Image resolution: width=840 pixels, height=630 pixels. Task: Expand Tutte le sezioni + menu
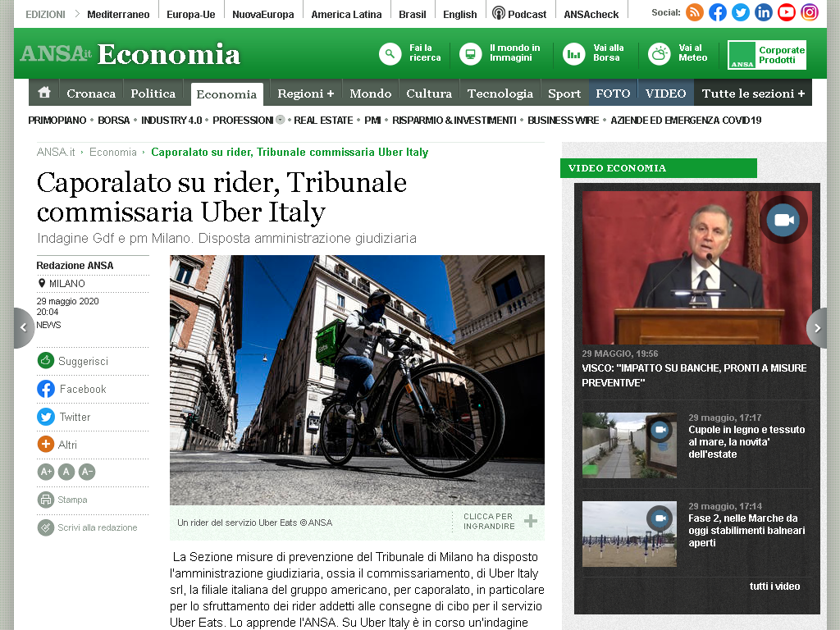click(753, 94)
